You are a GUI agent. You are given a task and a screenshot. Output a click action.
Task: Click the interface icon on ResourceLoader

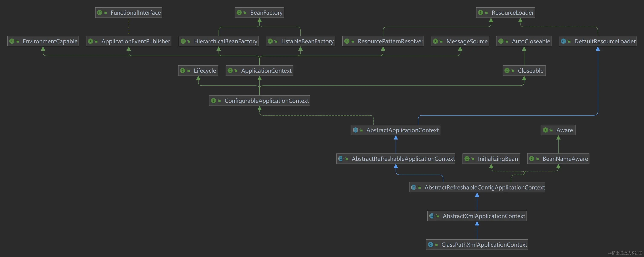click(480, 13)
